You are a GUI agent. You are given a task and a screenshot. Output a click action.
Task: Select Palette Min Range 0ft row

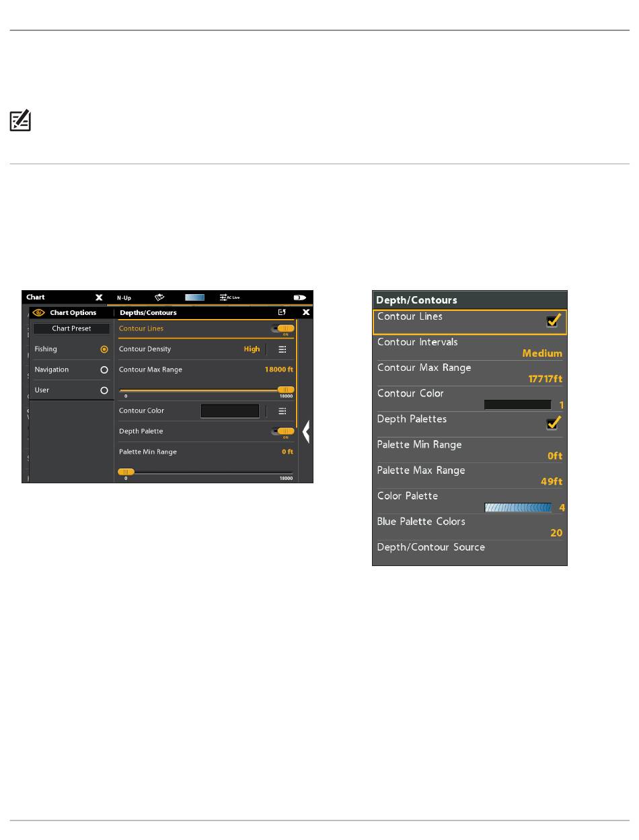[469, 450]
